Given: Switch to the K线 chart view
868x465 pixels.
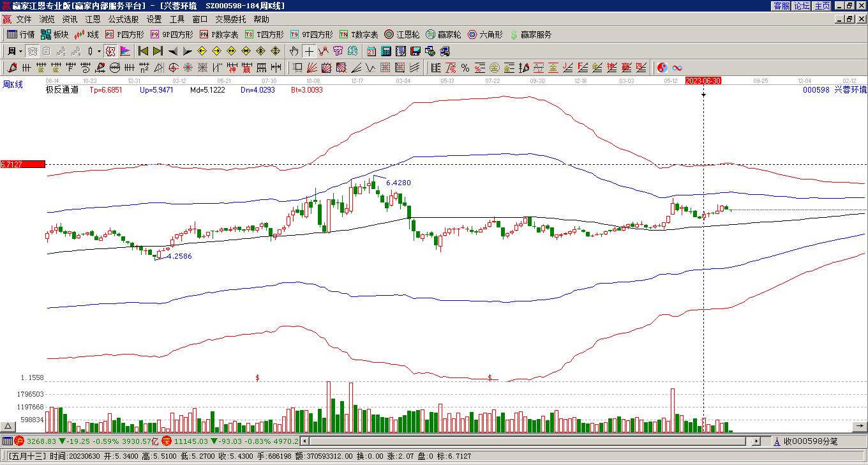Looking at the screenshot, I should tap(87, 34).
